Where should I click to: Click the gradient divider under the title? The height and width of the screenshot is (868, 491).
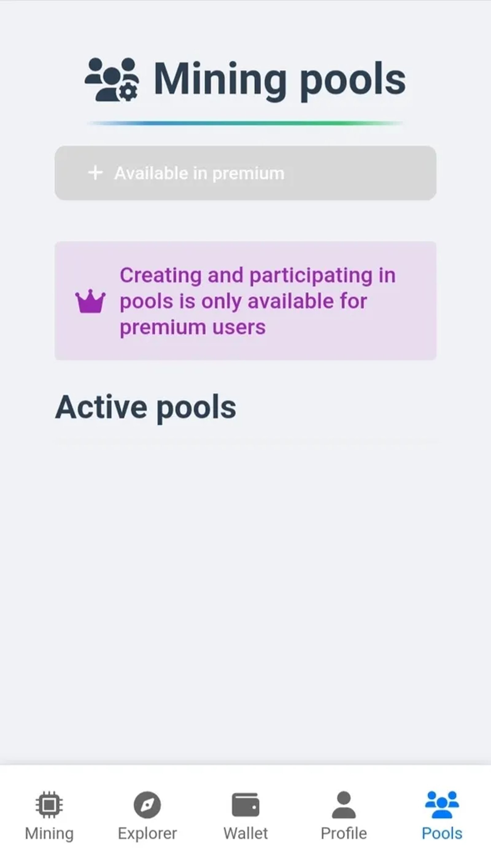point(245,123)
